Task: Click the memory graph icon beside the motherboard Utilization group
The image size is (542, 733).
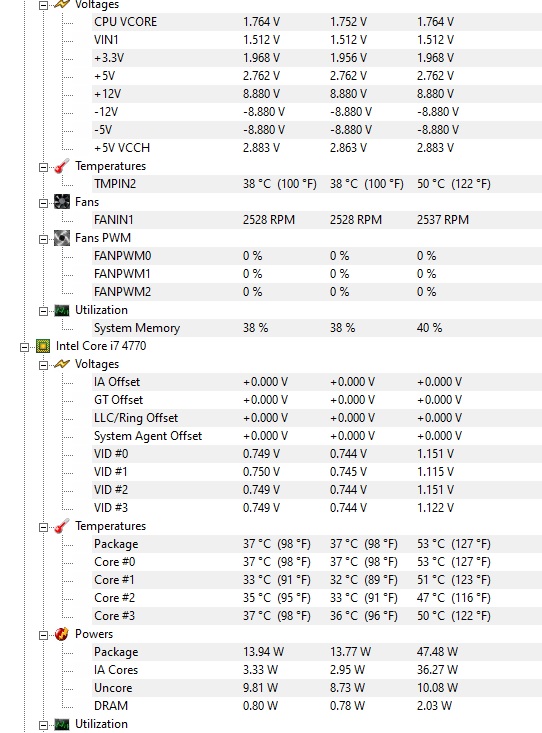Action: [x=62, y=310]
